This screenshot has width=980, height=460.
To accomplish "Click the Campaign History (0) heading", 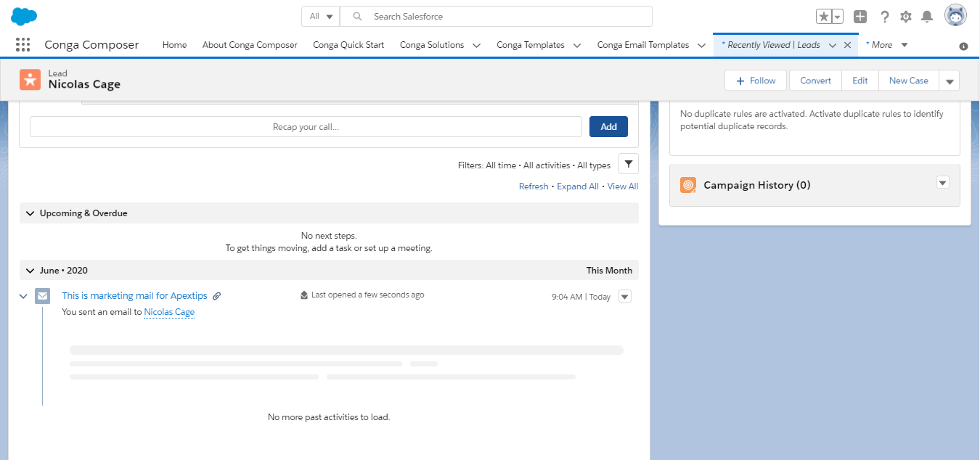I will click(757, 185).
